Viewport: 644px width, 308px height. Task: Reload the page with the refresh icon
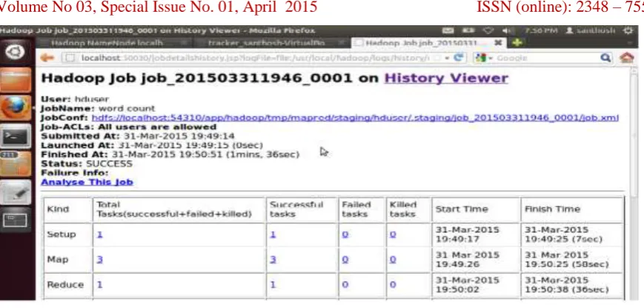[x=458, y=58]
